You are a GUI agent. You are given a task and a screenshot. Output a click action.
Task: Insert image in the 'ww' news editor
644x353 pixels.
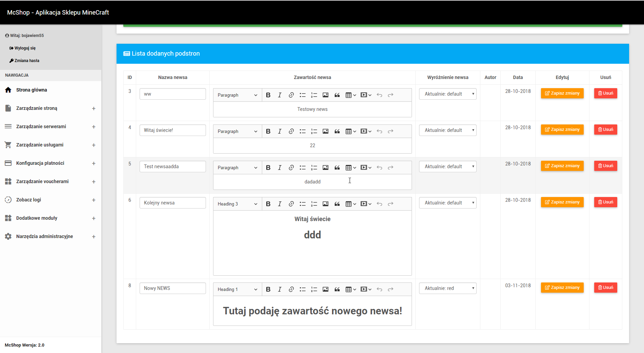click(x=326, y=95)
